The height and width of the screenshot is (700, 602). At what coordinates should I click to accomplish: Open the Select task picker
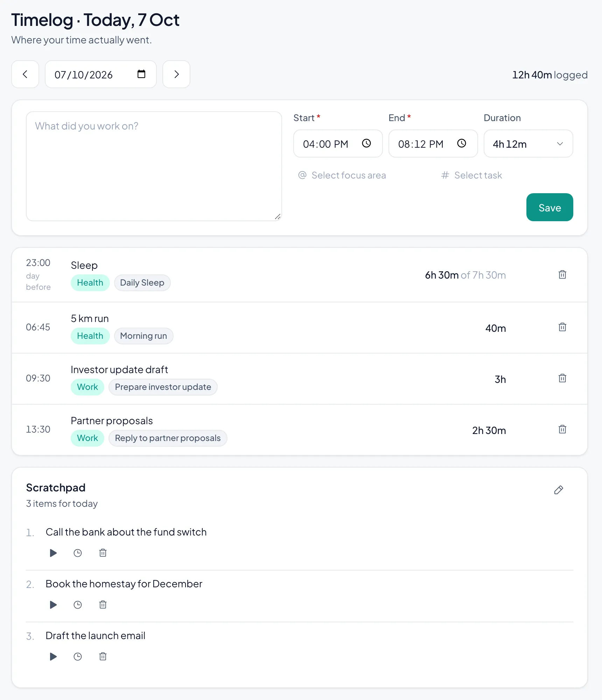tap(471, 175)
